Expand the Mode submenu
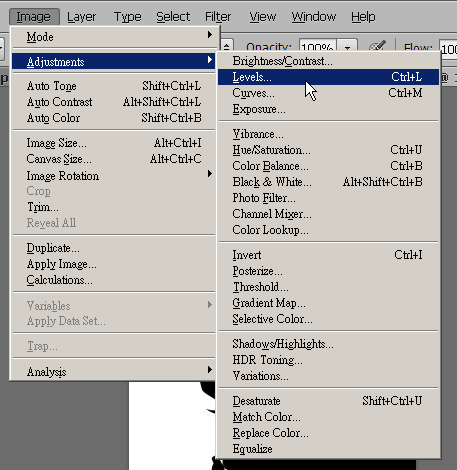 click(x=114, y=37)
